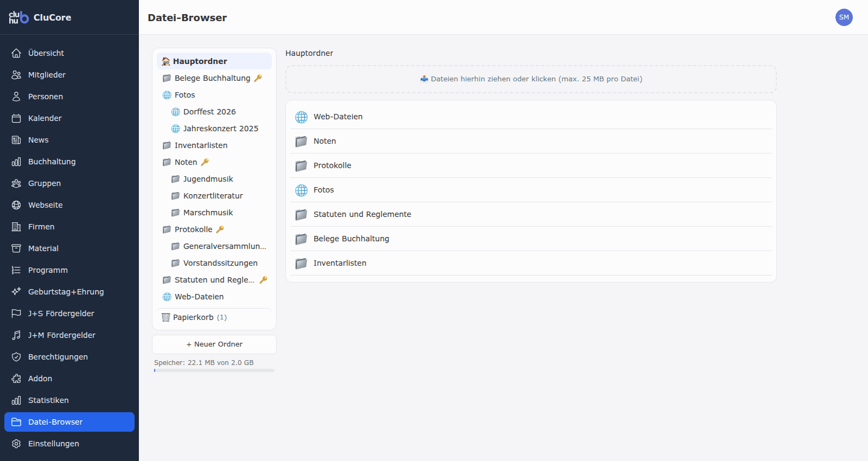The width and height of the screenshot is (868, 461).
Task: Click the globe icon of Fotos in main list
Action: tap(302, 190)
